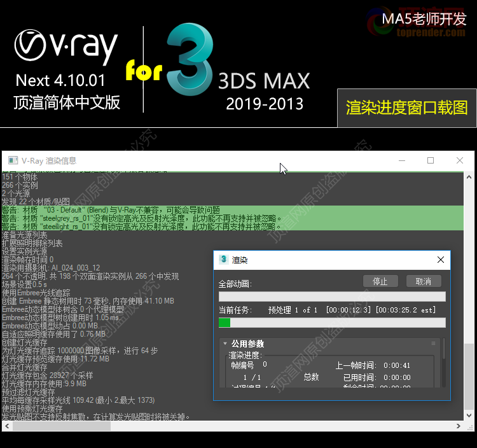477x448 pixels.
Task: Click the vertical scrollbar up arrow in log window
Action: click(469, 177)
